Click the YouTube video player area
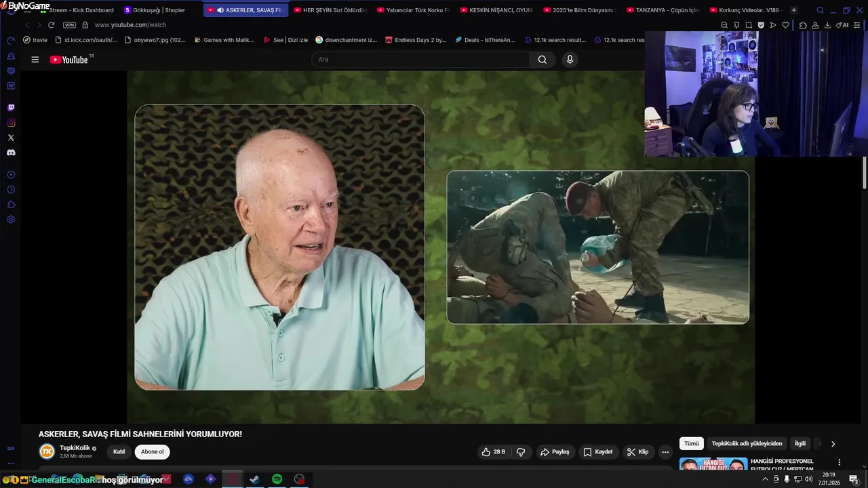Viewport: 868px width, 488px height. (441, 247)
